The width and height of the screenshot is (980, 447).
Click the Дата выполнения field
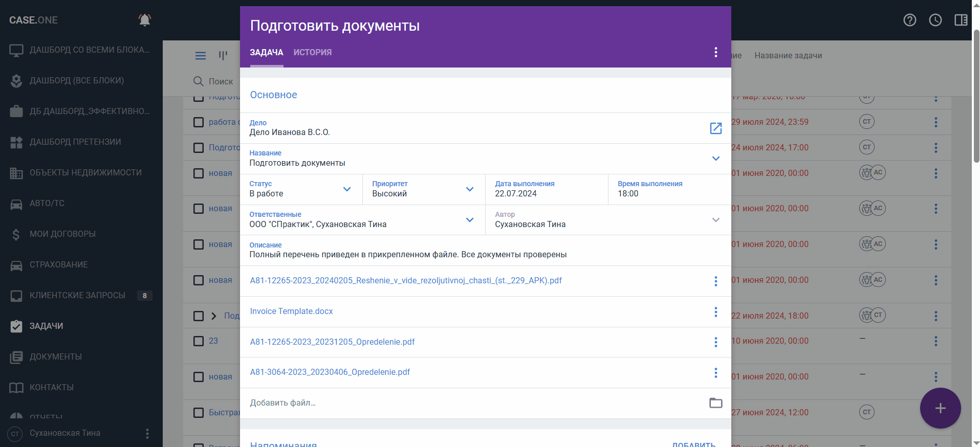[546, 190]
